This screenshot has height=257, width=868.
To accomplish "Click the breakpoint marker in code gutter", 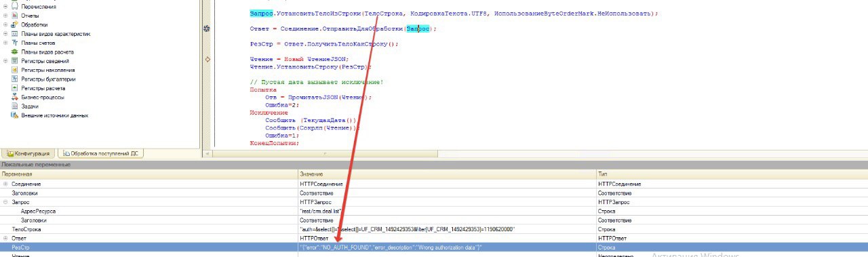I will coord(207,60).
